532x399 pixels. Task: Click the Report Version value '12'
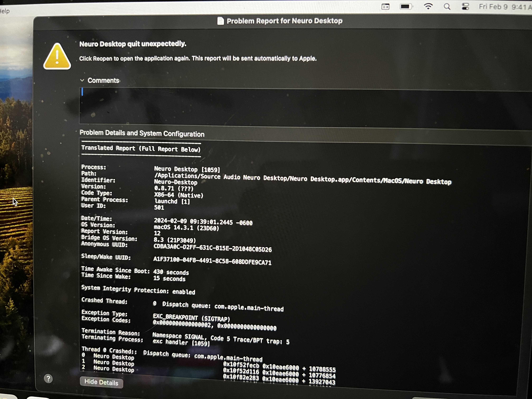[x=157, y=233]
